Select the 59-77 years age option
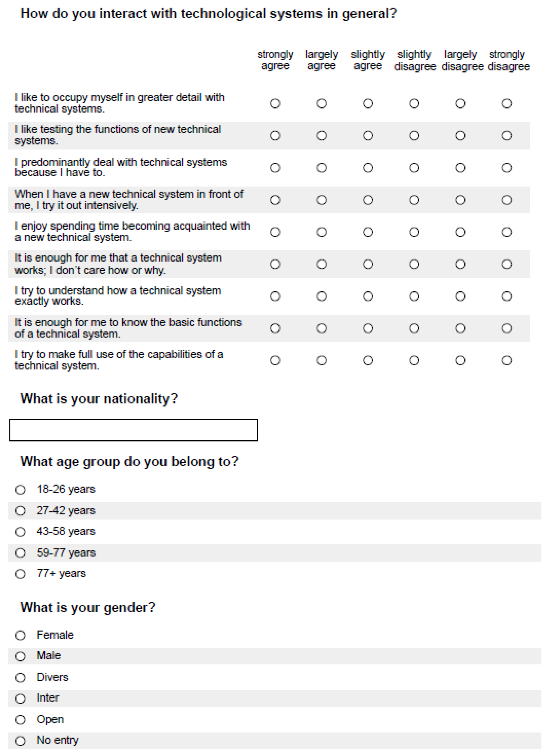The image size is (551, 756). pyautogui.click(x=20, y=553)
